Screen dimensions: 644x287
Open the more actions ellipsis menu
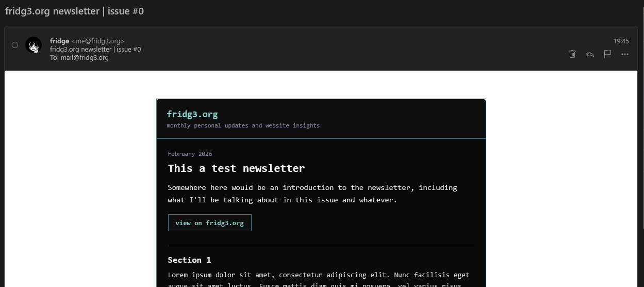pos(625,54)
